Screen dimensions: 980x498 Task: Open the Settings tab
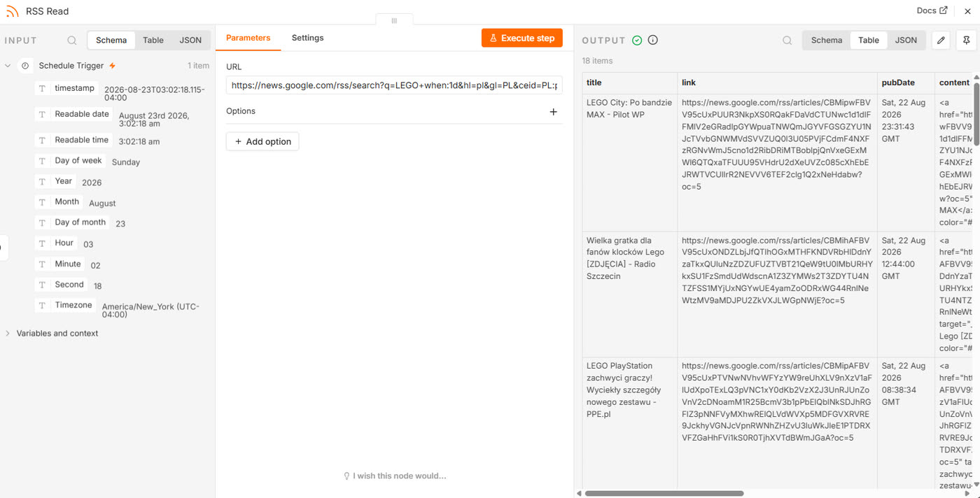[x=308, y=38]
